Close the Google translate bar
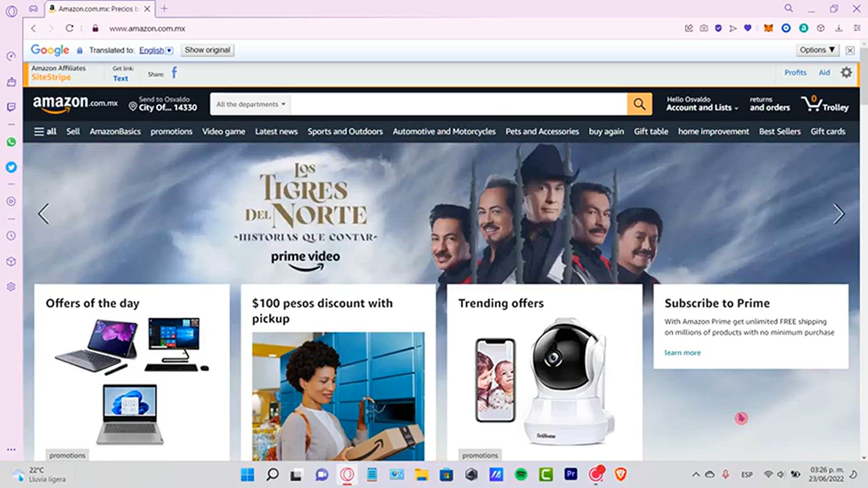Screen dimensions: 868x488 coord(850,51)
